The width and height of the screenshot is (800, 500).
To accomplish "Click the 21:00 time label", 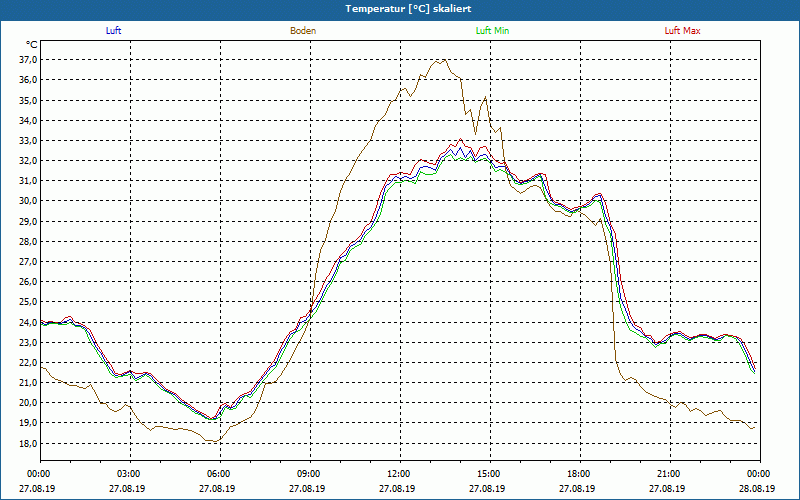I will (x=669, y=474).
